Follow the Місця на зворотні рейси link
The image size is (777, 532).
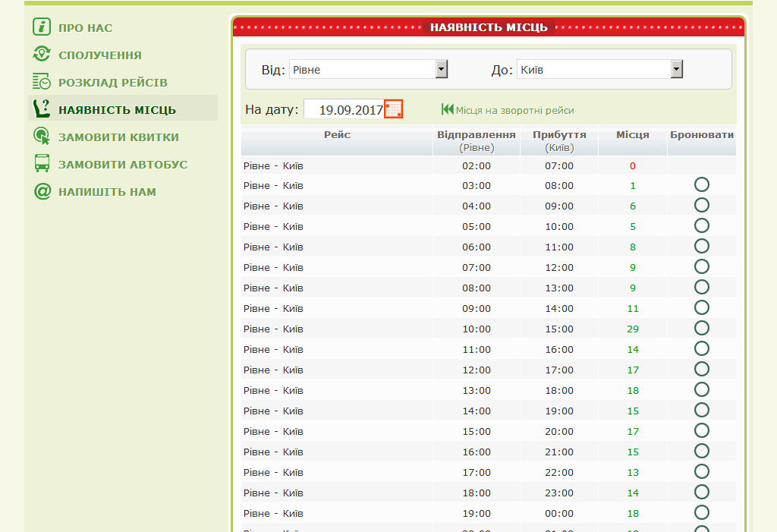click(515, 110)
